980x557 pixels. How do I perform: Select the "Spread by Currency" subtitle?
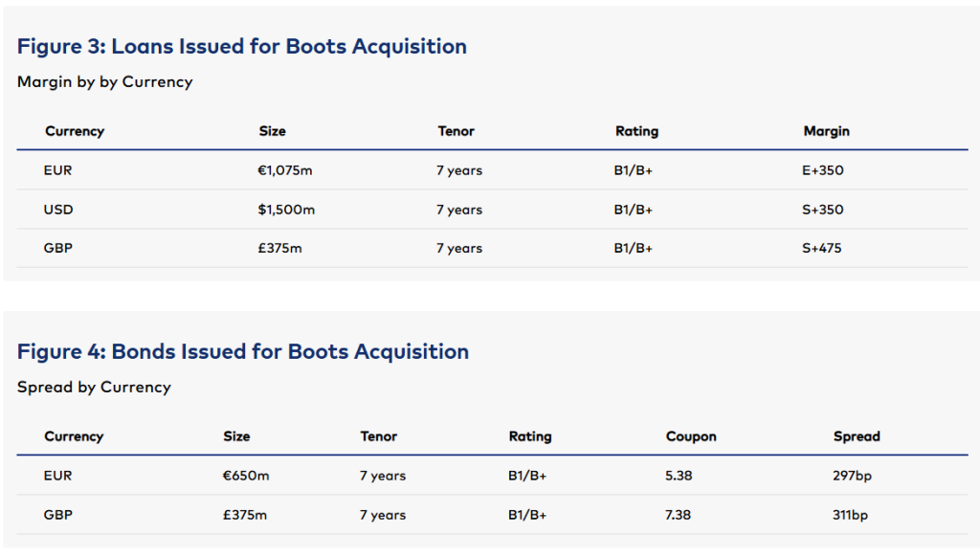coord(94,388)
